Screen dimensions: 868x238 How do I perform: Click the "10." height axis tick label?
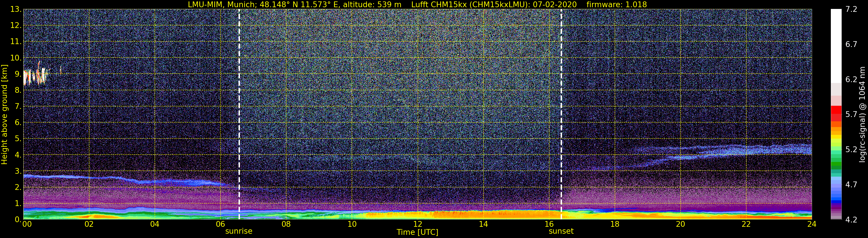pyautogui.click(x=16, y=58)
